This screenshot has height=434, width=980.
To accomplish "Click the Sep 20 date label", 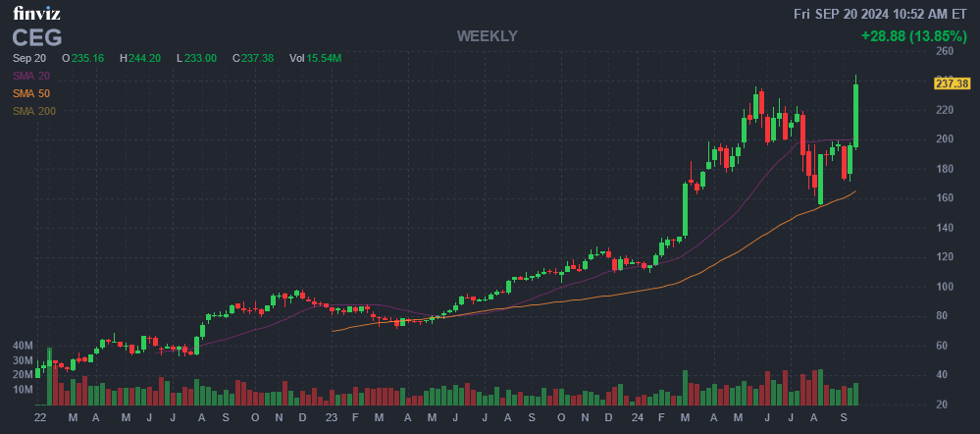I will tap(29, 59).
